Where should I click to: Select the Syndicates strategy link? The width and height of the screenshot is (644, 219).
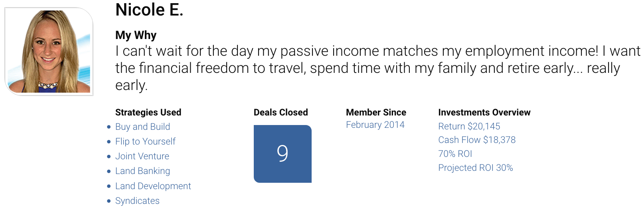pyautogui.click(x=137, y=201)
